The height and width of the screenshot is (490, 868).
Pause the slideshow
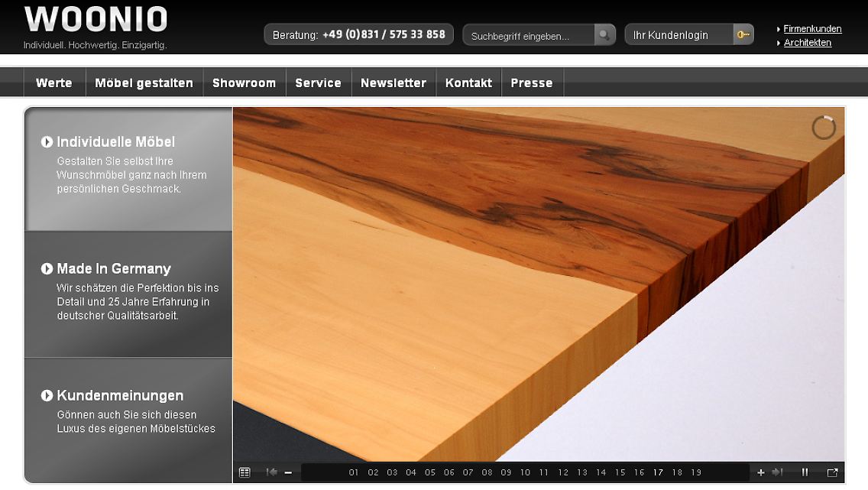(805, 472)
